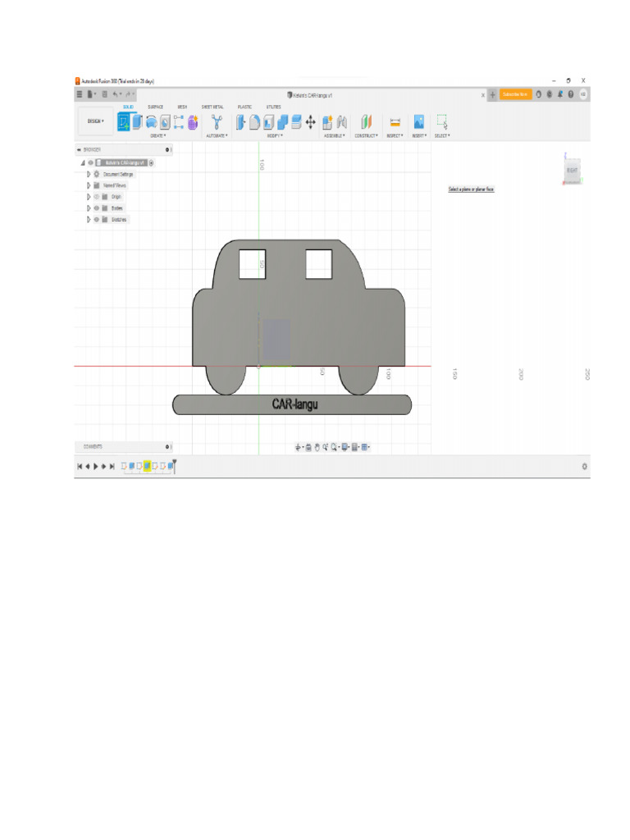Toggle visibility eye of root CAR-langu component

tap(90, 162)
